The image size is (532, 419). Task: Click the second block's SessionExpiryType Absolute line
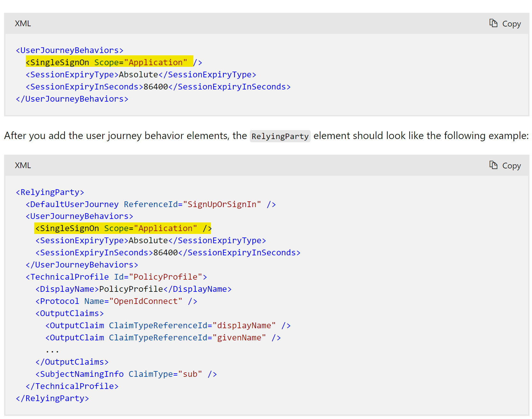pyautogui.click(x=151, y=240)
